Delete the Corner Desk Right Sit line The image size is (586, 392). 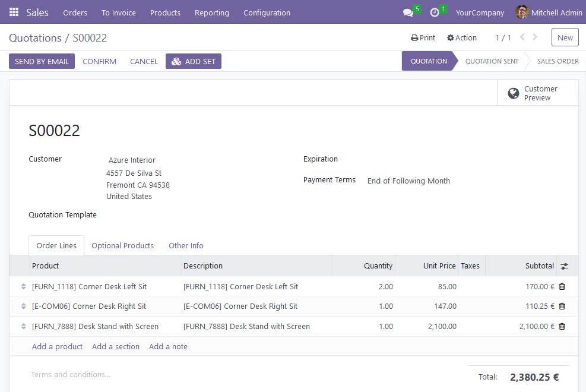[x=562, y=306]
